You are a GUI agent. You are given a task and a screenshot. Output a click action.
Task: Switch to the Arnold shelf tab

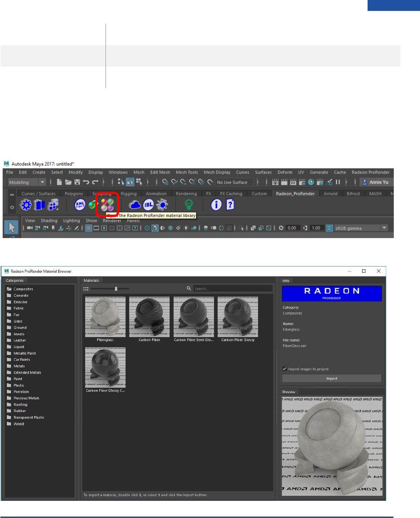tap(330, 194)
